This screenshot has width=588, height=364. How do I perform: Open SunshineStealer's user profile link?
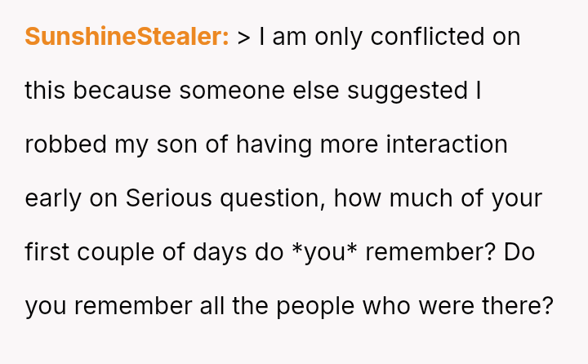click(x=127, y=37)
